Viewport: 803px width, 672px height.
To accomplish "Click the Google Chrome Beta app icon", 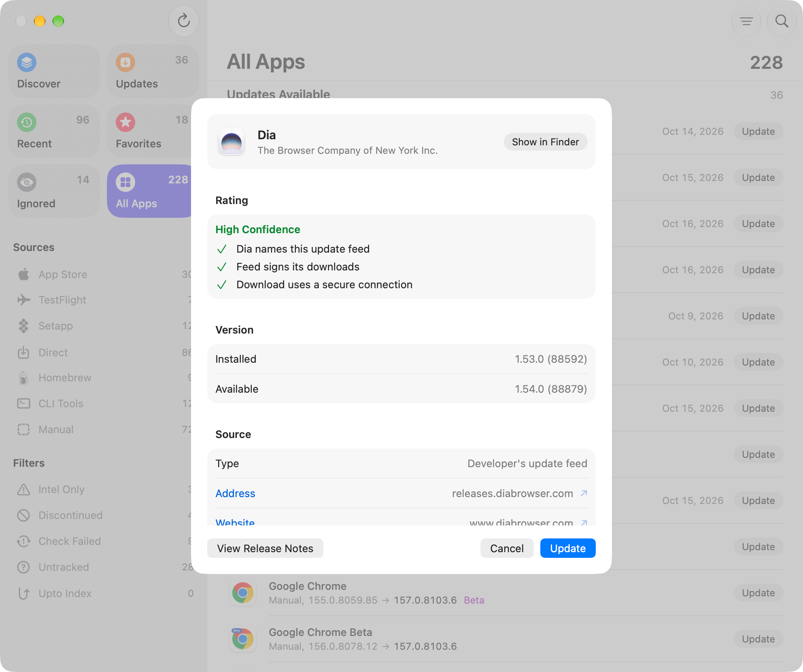I will (243, 639).
